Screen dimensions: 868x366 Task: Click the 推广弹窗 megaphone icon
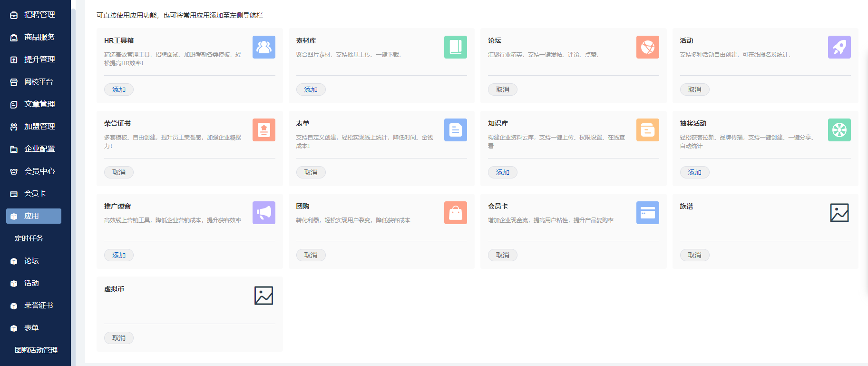point(263,213)
